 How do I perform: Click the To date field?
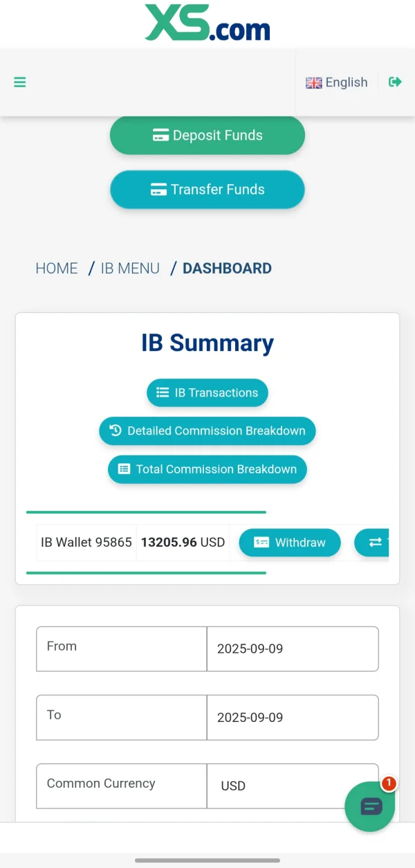293,718
